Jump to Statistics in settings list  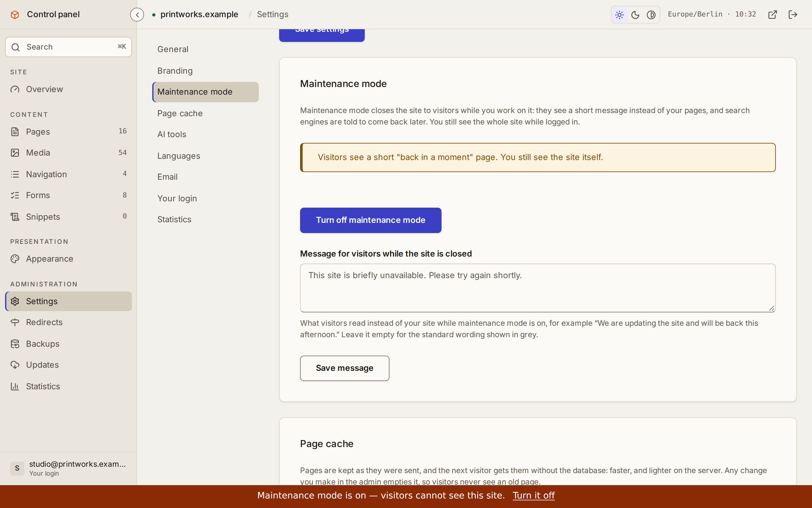coord(206,219)
